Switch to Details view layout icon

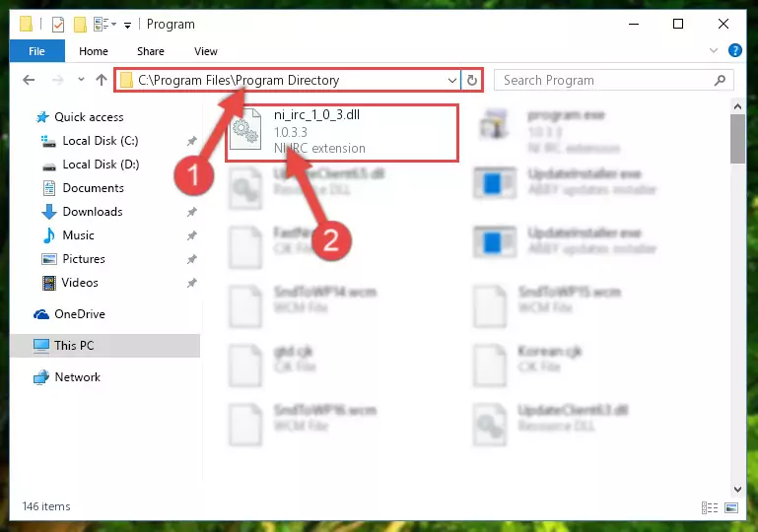click(x=709, y=507)
